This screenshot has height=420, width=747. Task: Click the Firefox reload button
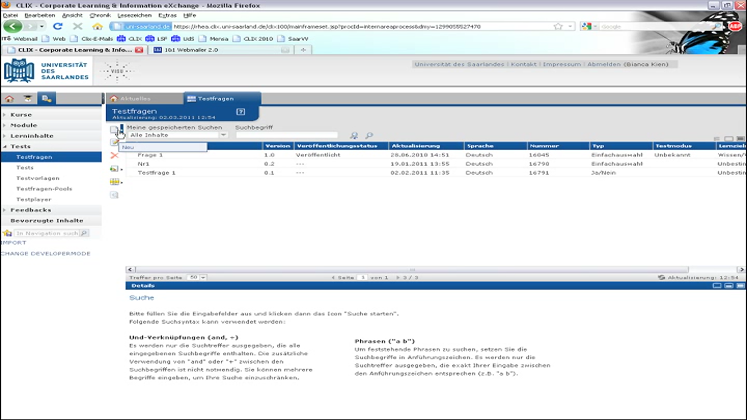pyautogui.click(x=59, y=26)
